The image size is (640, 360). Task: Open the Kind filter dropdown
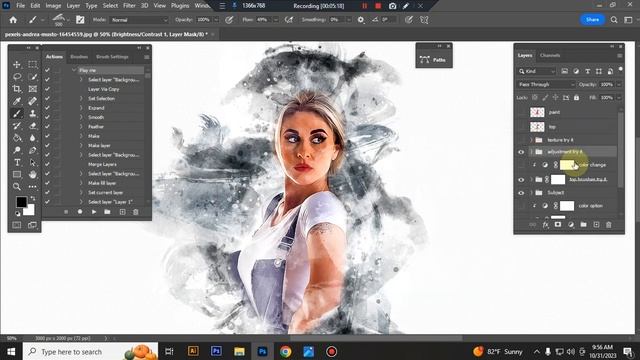pyautogui.click(x=537, y=71)
